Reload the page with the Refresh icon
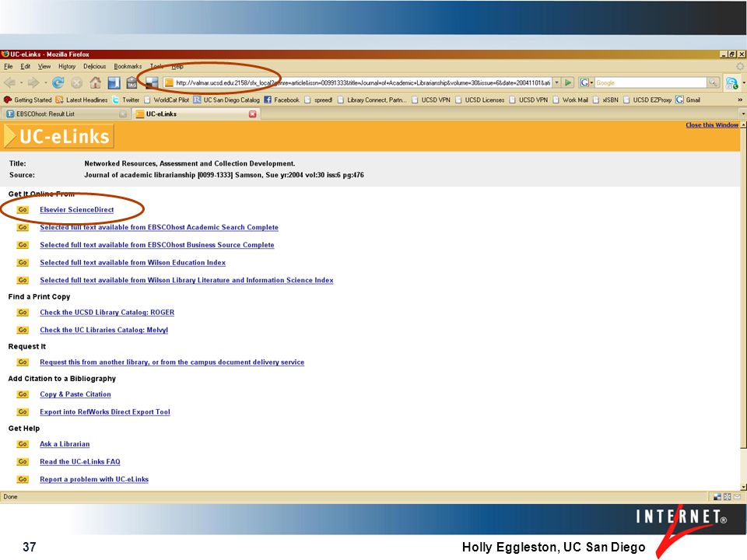The width and height of the screenshot is (747, 560). (x=58, y=83)
